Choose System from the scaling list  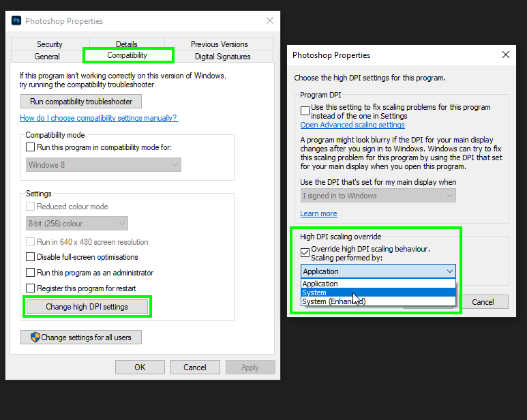(378, 292)
